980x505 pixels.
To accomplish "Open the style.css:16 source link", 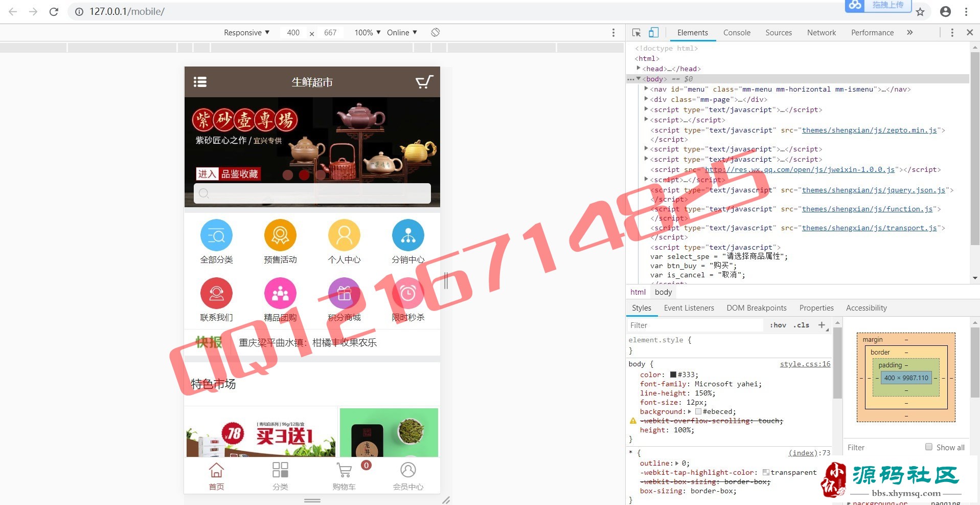I will pyautogui.click(x=805, y=364).
